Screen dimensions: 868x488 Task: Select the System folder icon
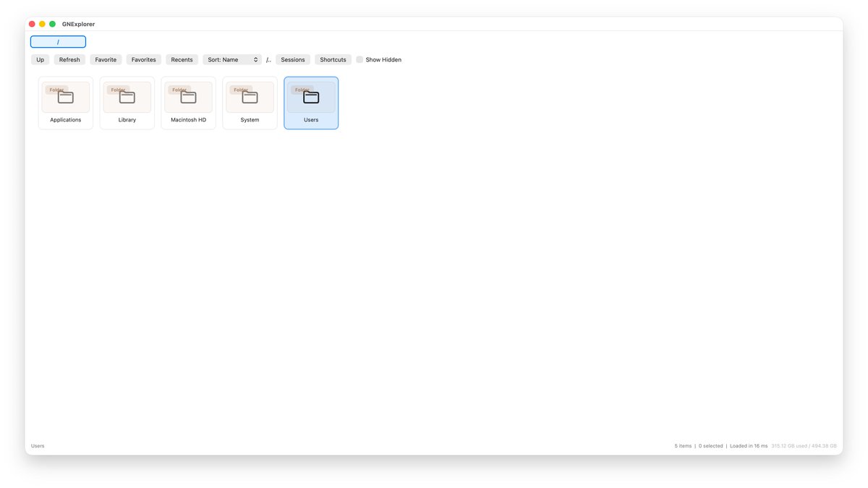(250, 97)
